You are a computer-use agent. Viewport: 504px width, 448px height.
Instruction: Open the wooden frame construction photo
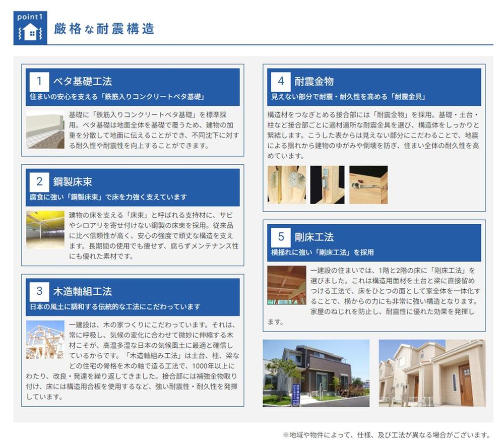[45, 340]
